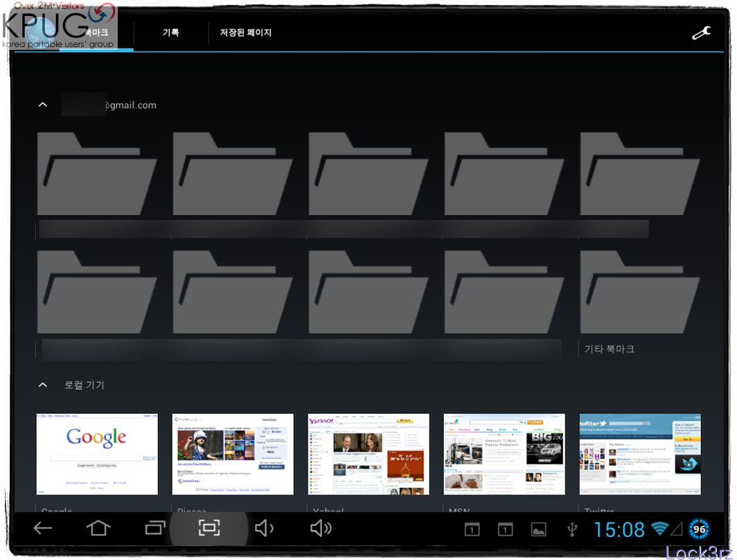The height and width of the screenshot is (560, 737).
Task: Open the Google bookmark thumbnail
Action: (x=97, y=454)
